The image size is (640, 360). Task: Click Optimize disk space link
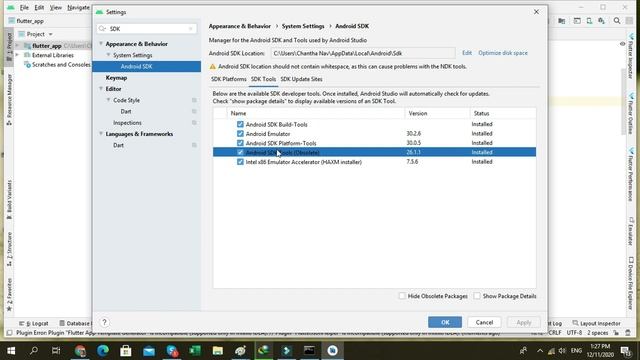pyautogui.click(x=503, y=53)
